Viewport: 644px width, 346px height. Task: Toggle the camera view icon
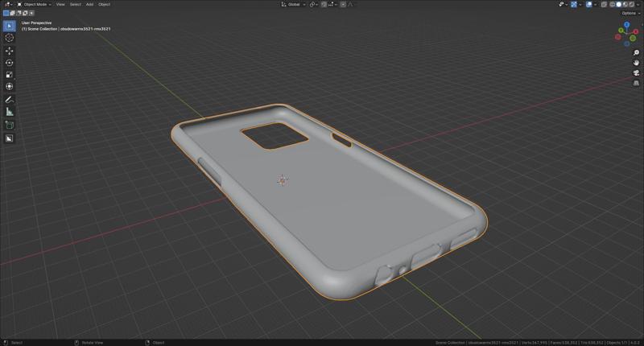click(636, 72)
